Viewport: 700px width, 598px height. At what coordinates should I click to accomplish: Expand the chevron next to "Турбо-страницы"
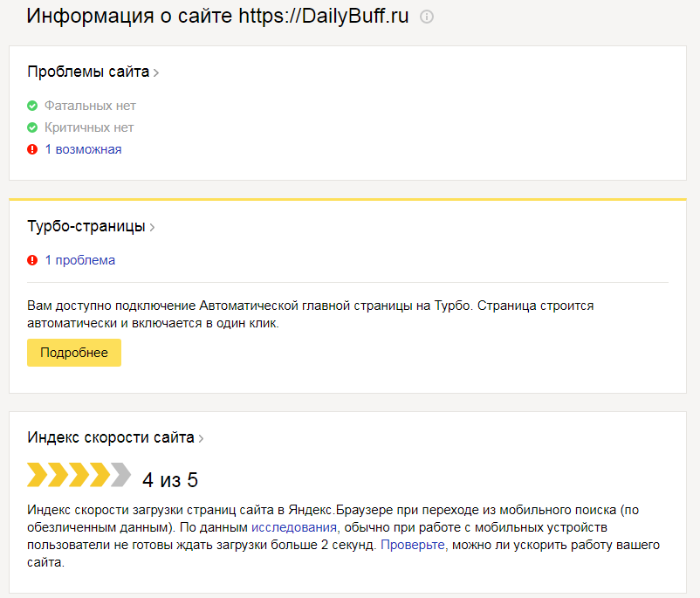coord(152,227)
